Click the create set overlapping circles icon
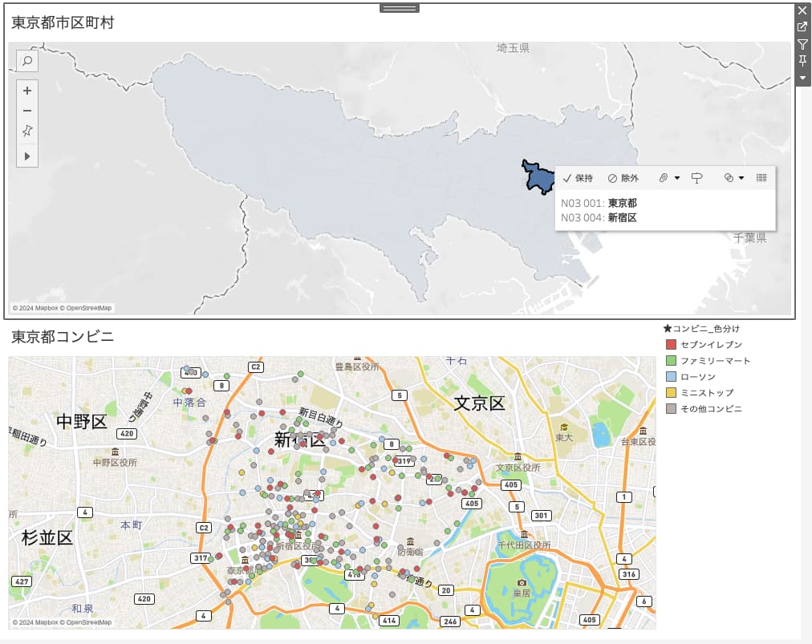The image size is (812, 644). [x=729, y=178]
